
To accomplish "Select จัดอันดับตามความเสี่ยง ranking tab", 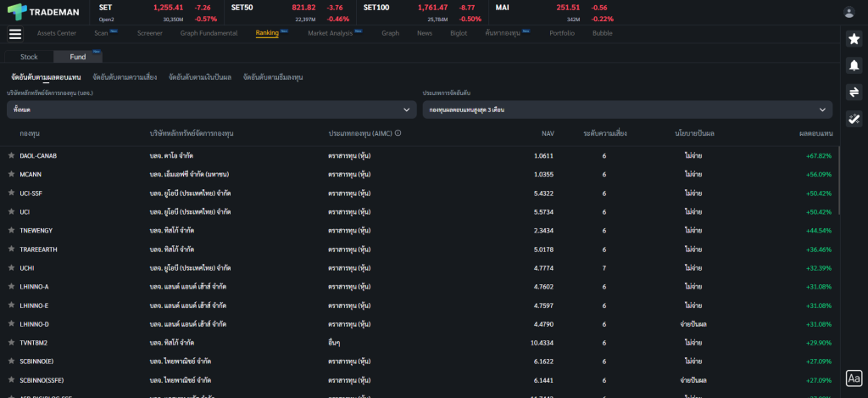I will tap(125, 77).
